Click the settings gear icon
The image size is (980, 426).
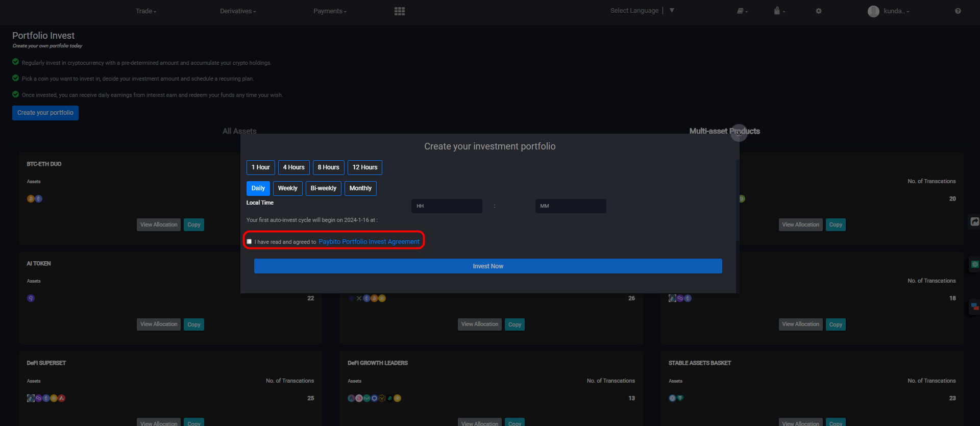tap(819, 11)
